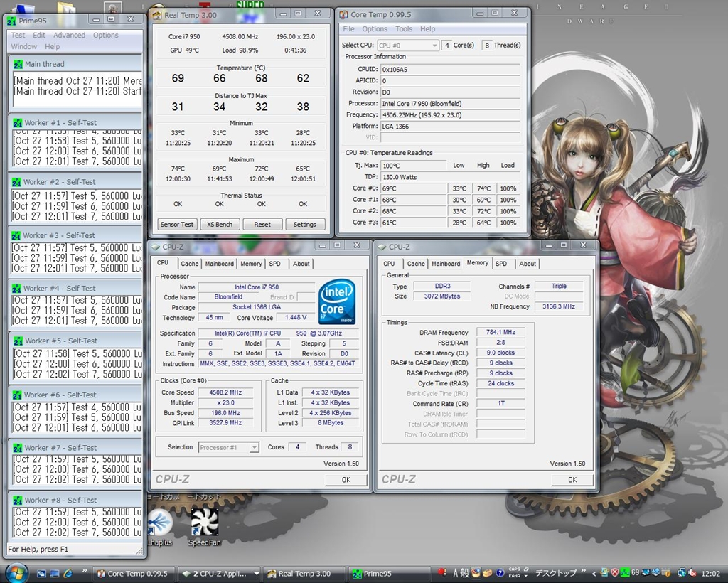
Task: Click the XS Bench button
Action: 220,224
